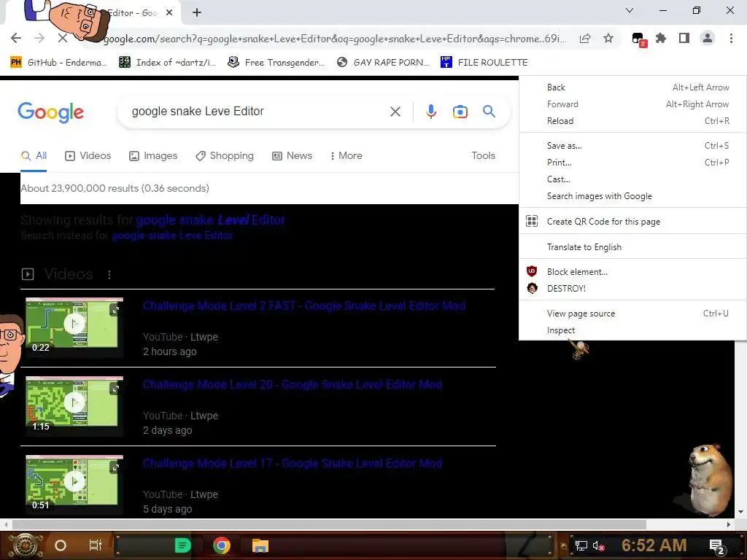Open Chrome three-dot menu

(x=731, y=38)
